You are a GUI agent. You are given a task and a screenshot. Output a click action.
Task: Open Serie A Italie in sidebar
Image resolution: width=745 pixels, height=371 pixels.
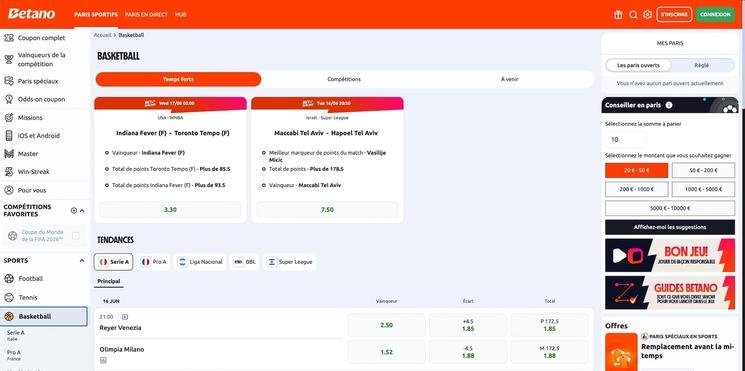pos(16,336)
